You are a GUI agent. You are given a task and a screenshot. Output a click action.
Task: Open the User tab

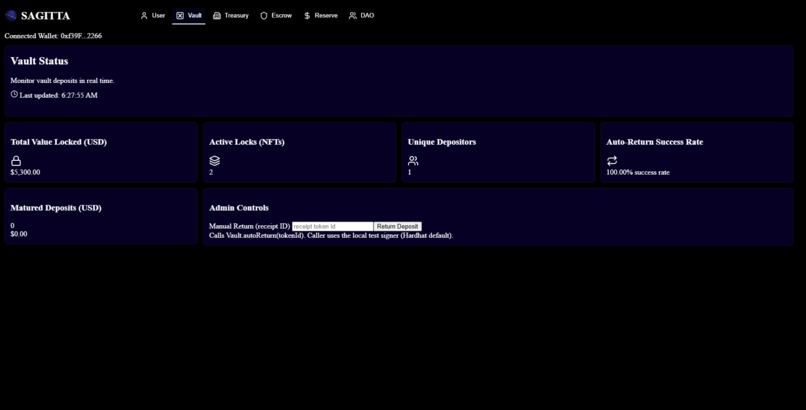pos(153,15)
